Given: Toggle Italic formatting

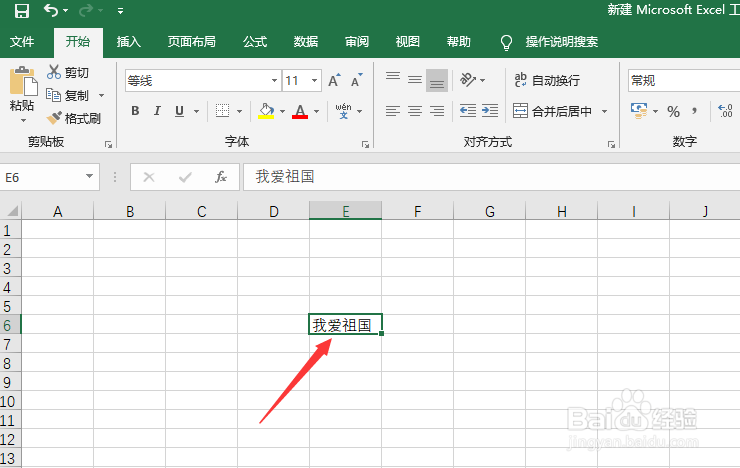Looking at the screenshot, I should coord(157,111).
